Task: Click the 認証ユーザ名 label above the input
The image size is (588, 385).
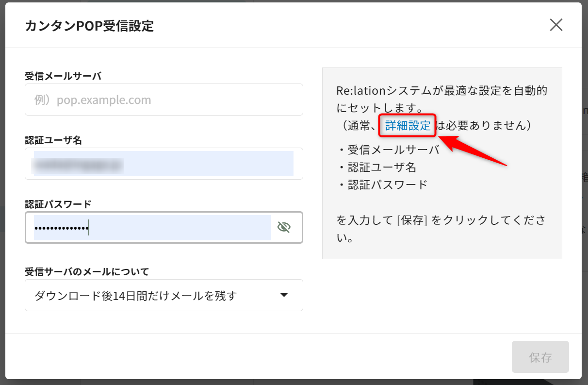Action: click(x=53, y=140)
